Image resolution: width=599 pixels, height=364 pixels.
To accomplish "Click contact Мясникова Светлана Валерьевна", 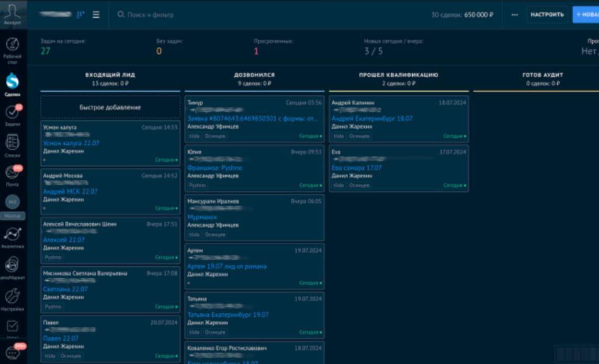I will pos(85,274).
